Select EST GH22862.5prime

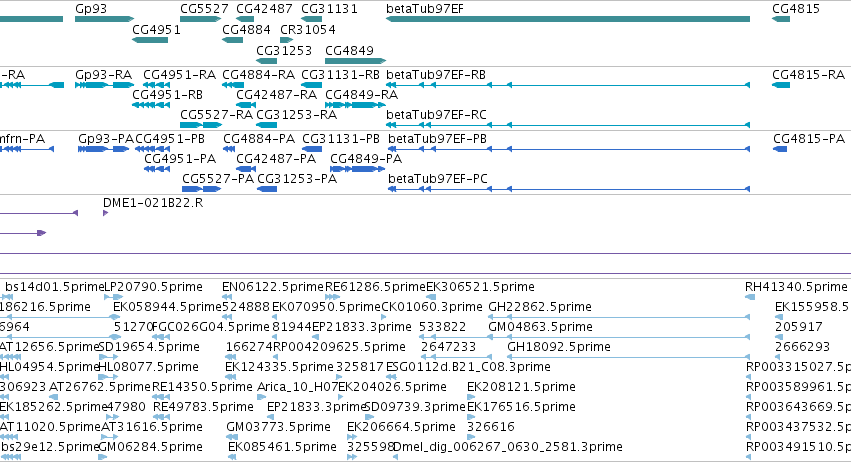(619, 317)
